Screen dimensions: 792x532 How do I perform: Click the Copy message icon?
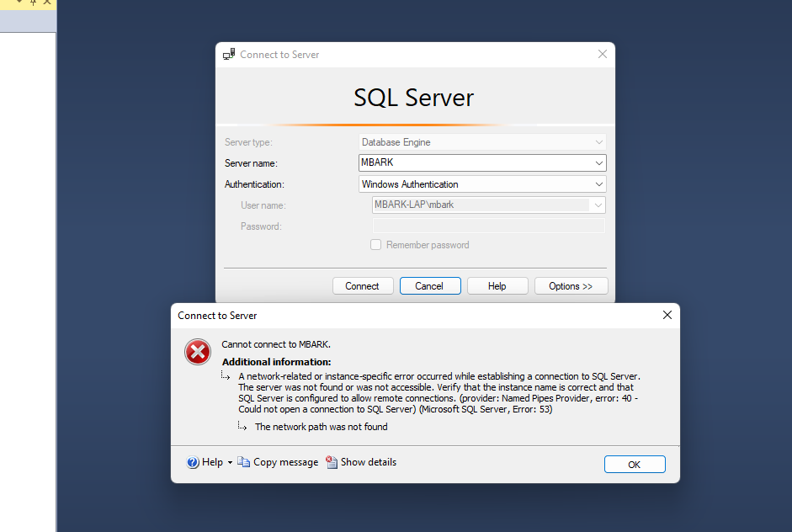tap(243, 462)
